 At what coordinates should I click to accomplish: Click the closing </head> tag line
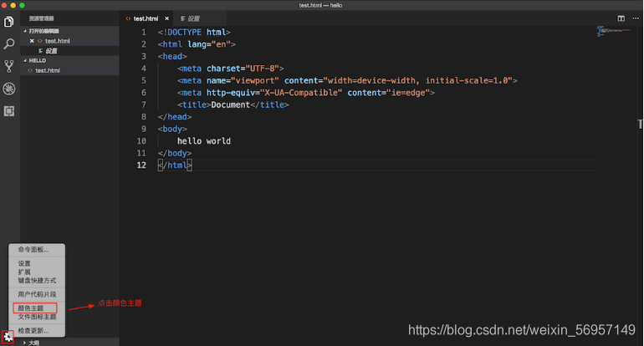[x=175, y=117]
